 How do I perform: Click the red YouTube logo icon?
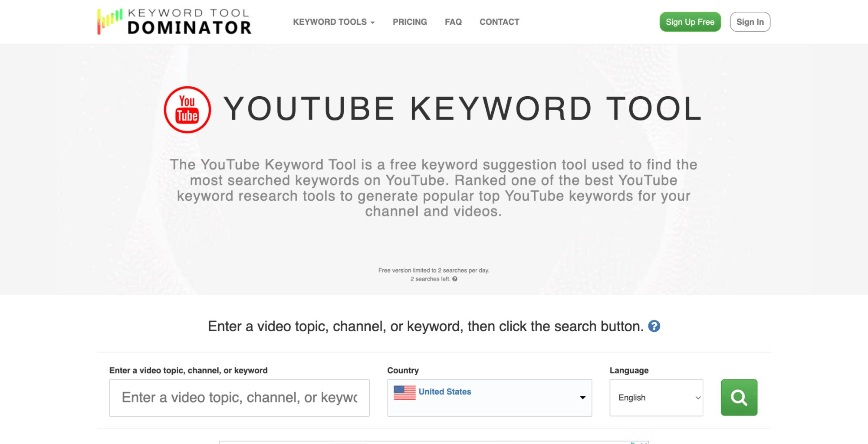coord(187,110)
